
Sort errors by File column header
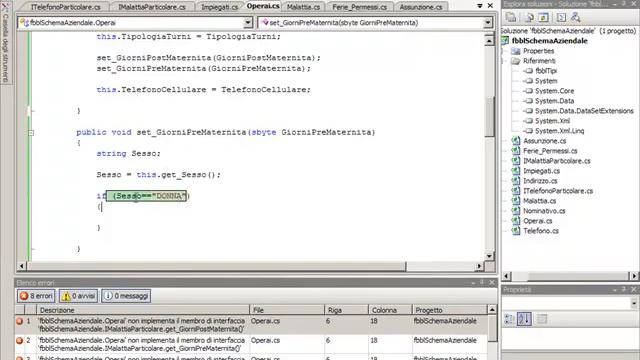point(287,310)
